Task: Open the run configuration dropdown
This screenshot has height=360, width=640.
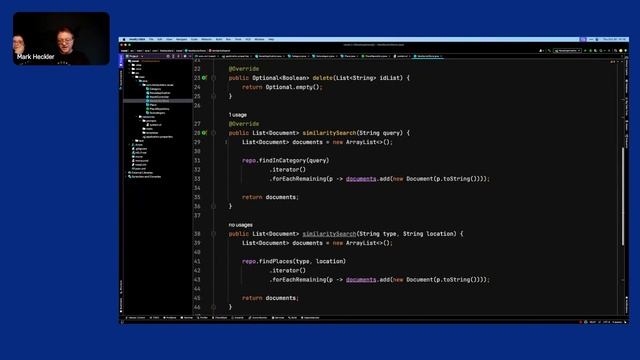Action: tap(567, 51)
